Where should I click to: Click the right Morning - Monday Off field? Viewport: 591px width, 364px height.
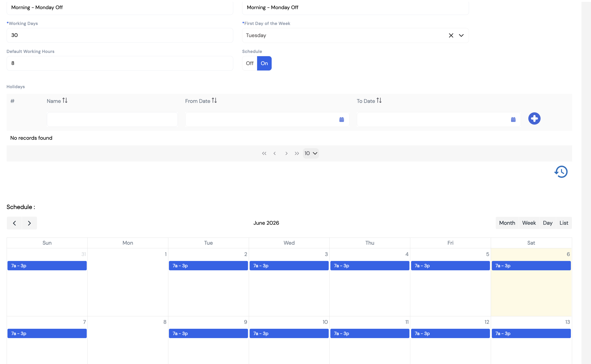355,7
